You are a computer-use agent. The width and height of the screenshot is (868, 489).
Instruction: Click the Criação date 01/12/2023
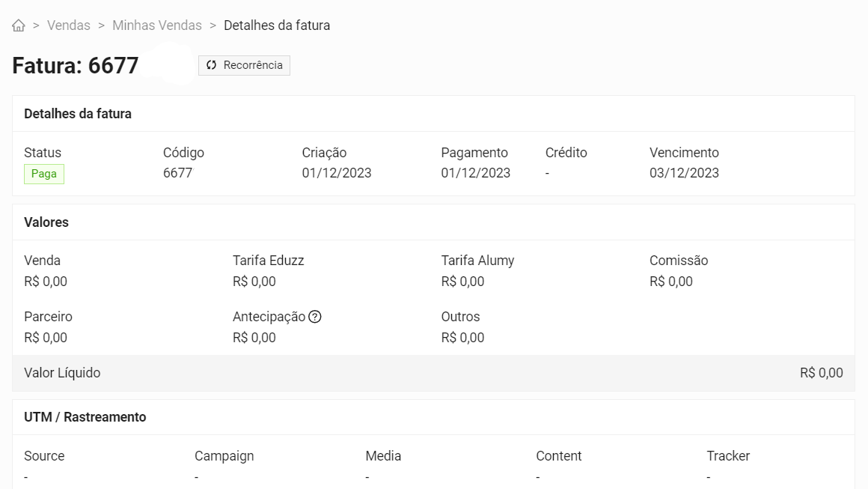337,173
